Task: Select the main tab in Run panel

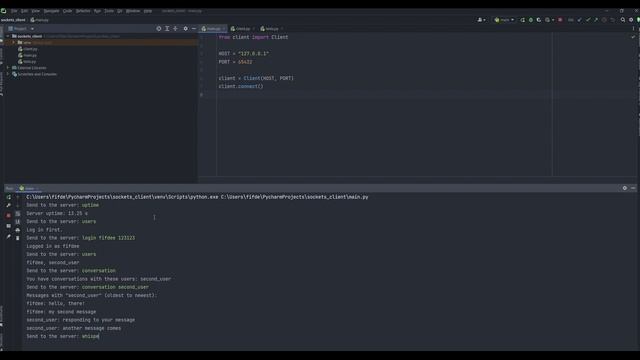Action: coord(29,189)
